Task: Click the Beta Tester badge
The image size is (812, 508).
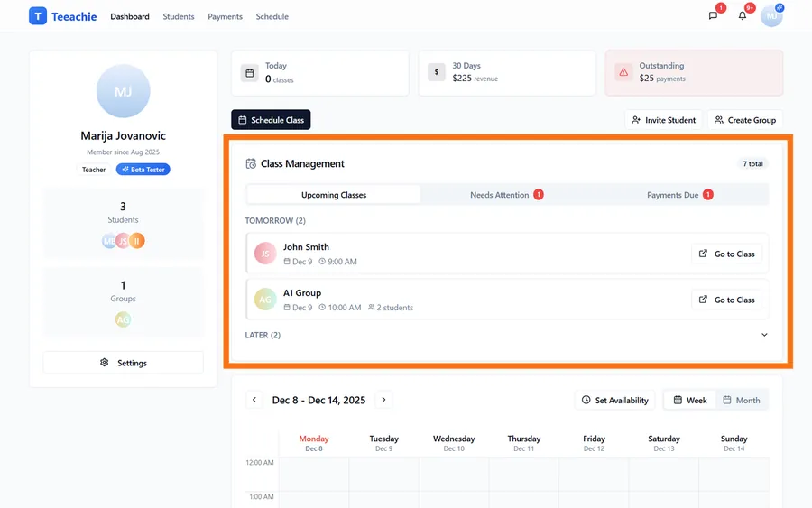Action: 143,170
